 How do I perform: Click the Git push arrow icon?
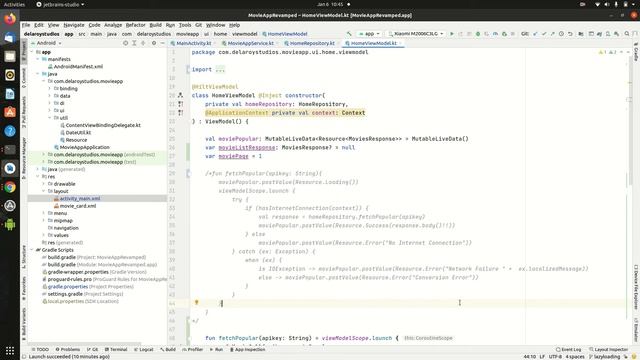click(x=552, y=34)
